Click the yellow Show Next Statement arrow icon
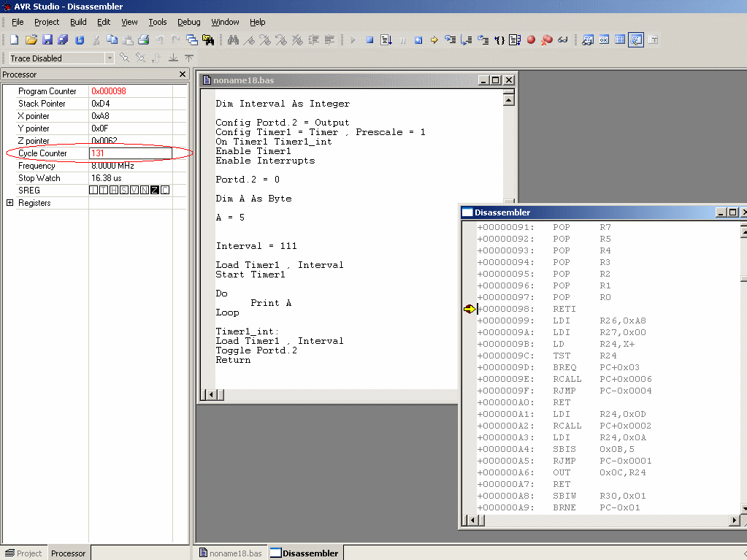This screenshot has height=560, width=747. click(434, 40)
